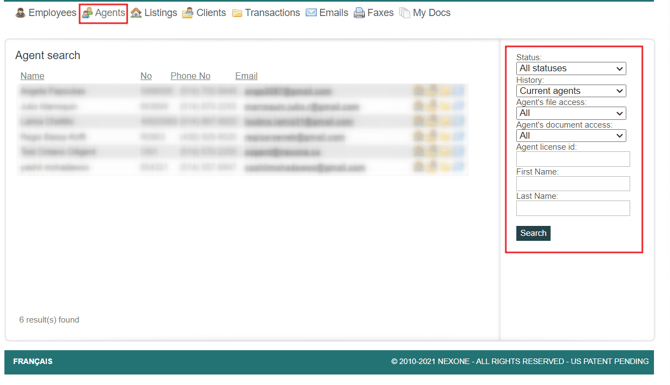670x385 pixels.
Task: Sort agents by Email column
Action: point(246,76)
